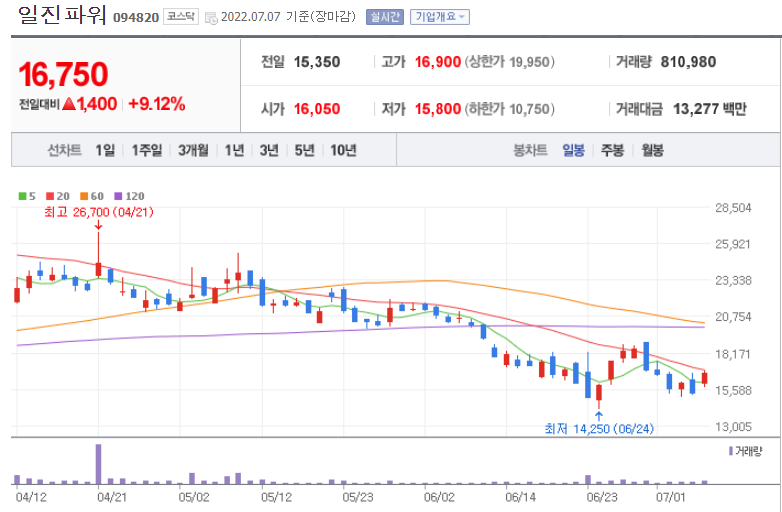This screenshot has height=512, width=782.
Task: Click the 저가 value 15,800
Action: coord(438,109)
